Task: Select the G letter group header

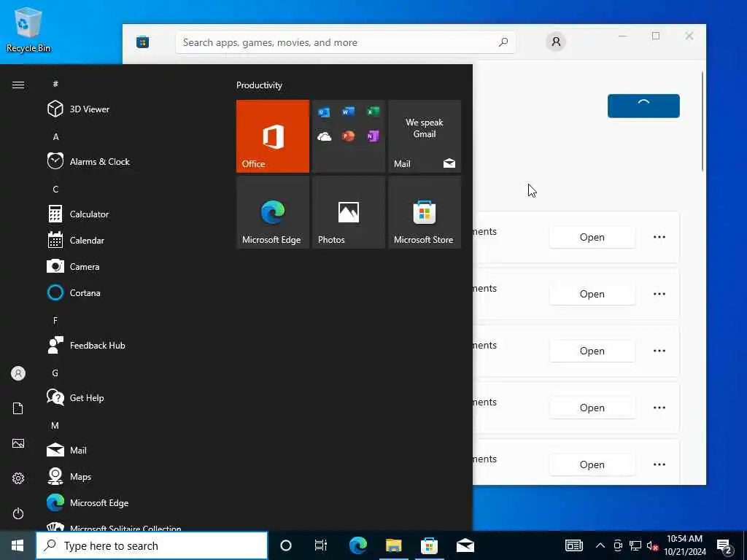Action: 55,373
